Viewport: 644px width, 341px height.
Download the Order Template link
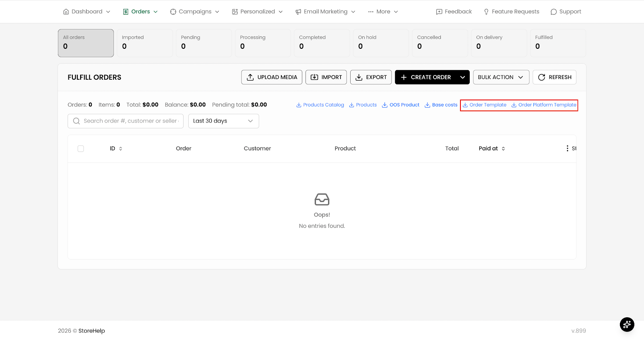pyautogui.click(x=485, y=105)
